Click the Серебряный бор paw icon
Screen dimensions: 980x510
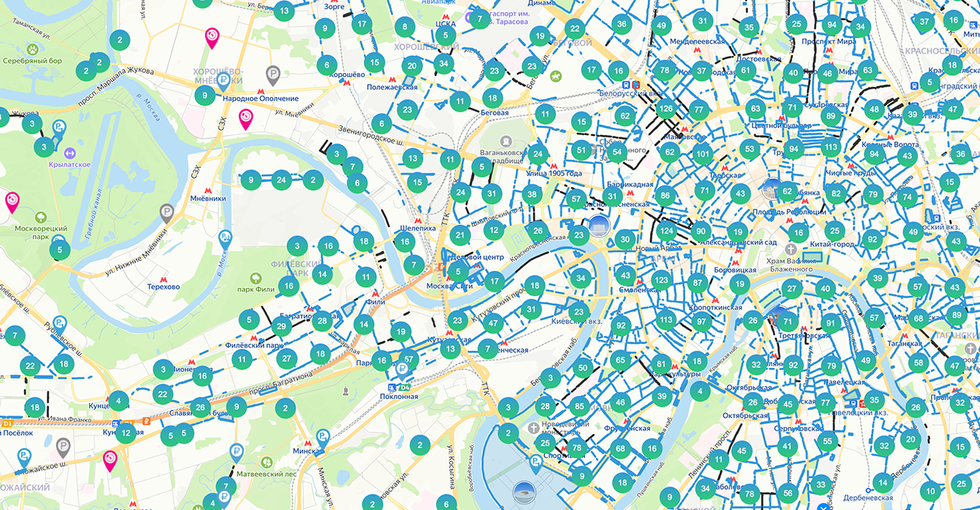(33, 48)
